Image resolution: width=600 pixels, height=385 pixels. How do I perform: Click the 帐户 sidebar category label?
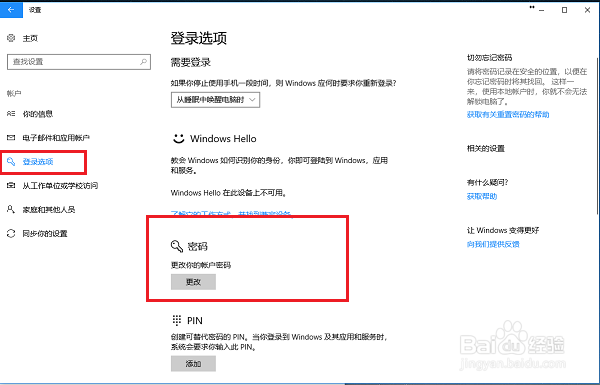click(14, 93)
